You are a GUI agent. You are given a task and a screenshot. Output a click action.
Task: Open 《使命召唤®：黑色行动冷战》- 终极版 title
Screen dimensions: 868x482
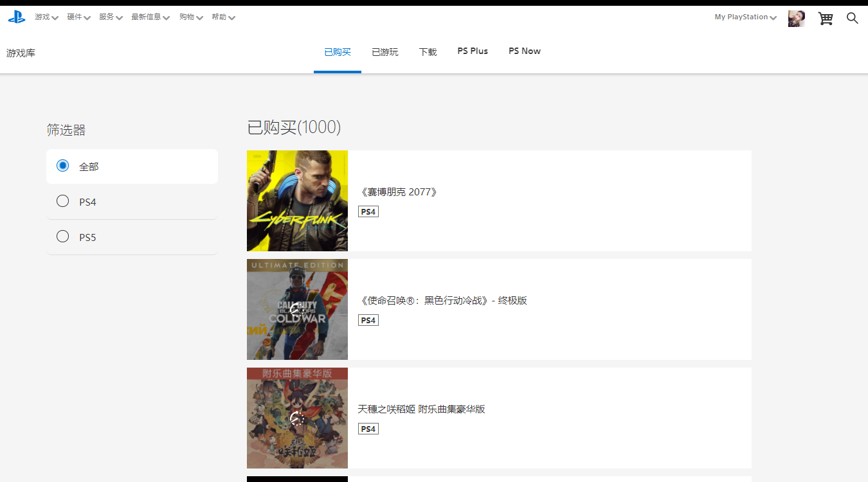[x=442, y=301]
